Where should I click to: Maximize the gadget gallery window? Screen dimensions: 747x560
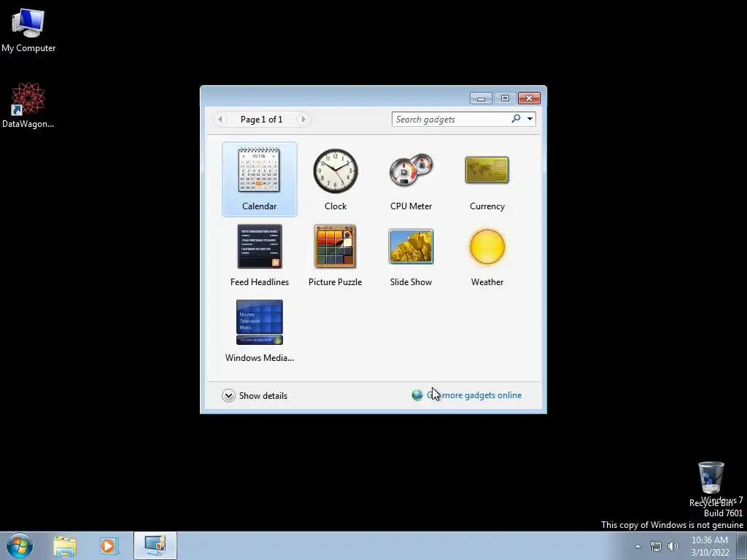click(x=505, y=98)
